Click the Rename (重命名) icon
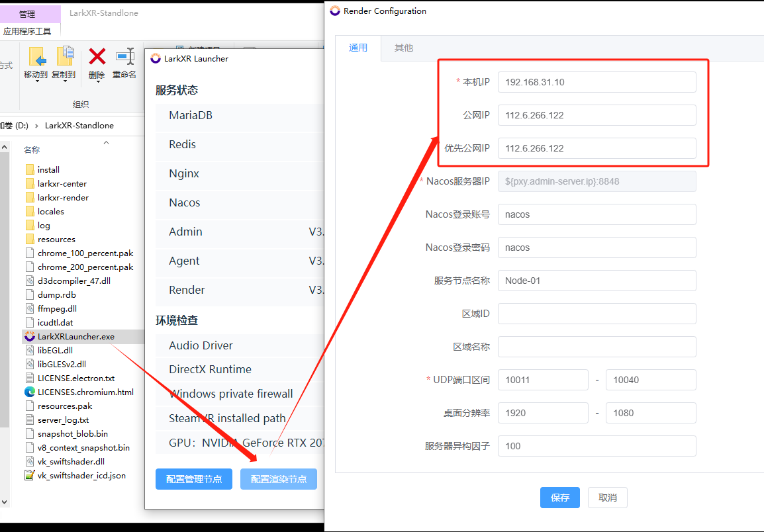The width and height of the screenshot is (764, 532). click(124, 57)
